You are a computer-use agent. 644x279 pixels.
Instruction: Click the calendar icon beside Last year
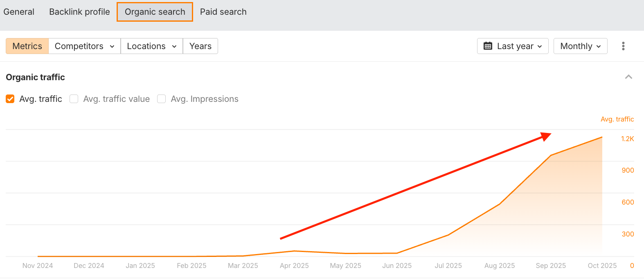(x=488, y=46)
